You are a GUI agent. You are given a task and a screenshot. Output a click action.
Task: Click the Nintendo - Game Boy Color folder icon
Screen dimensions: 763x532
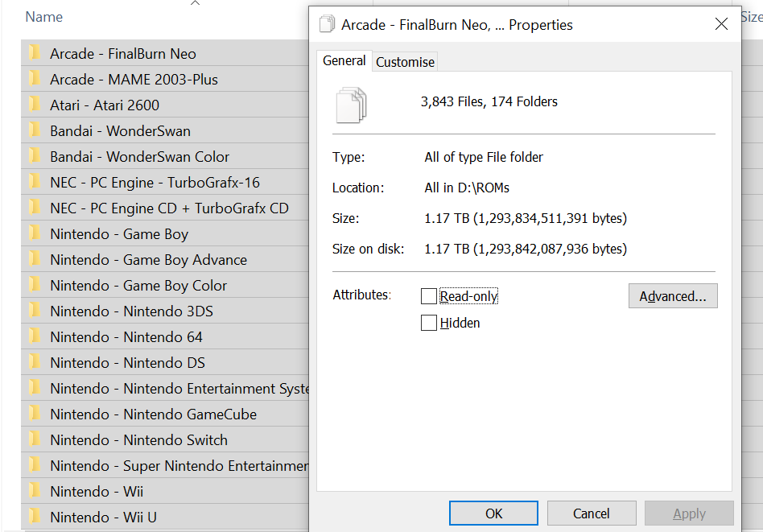point(35,284)
